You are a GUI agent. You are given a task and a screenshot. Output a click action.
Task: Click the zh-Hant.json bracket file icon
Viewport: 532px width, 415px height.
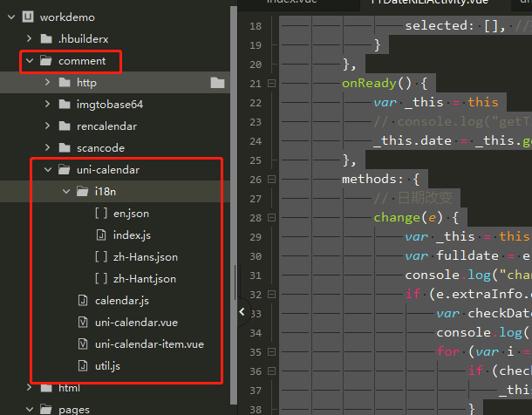click(x=101, y=279)
